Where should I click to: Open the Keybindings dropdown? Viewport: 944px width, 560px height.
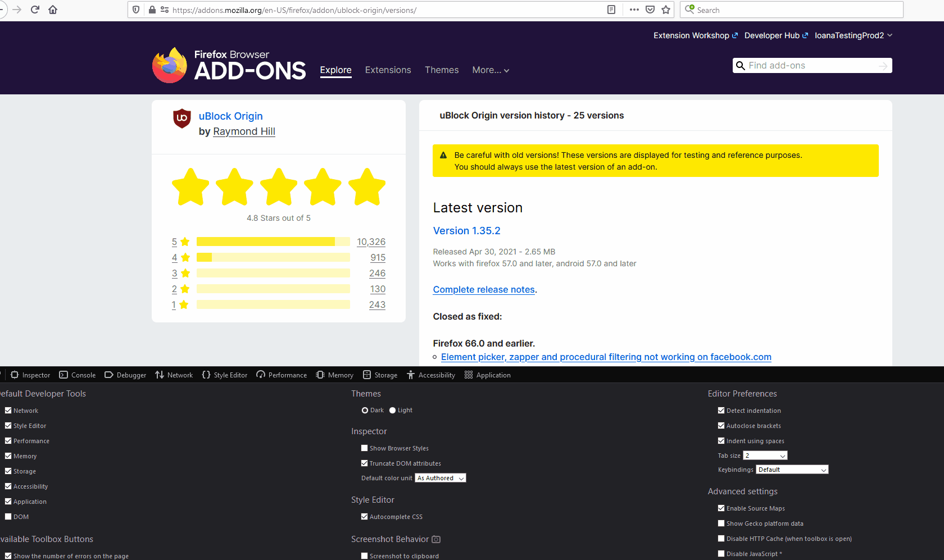tap(792, 469)
